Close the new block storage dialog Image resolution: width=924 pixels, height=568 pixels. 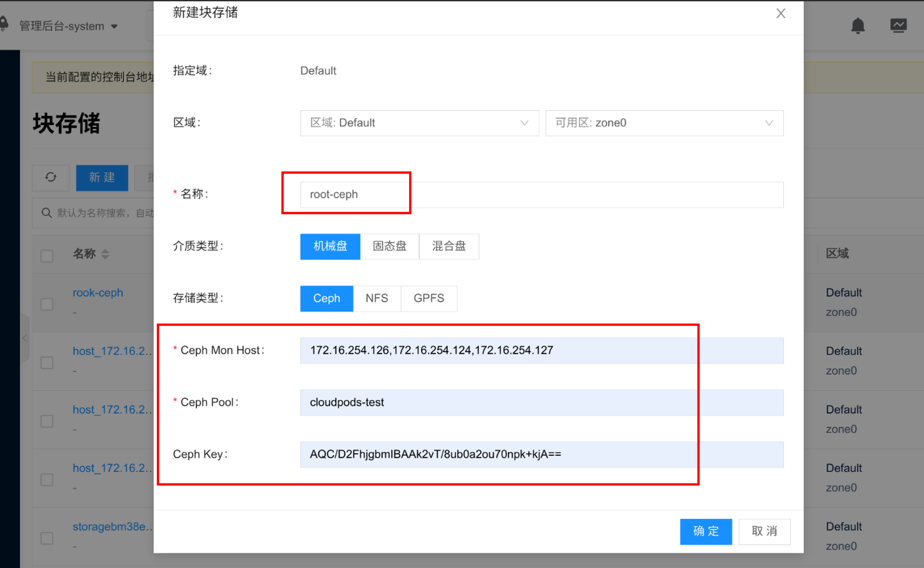(x=781, y=13)
